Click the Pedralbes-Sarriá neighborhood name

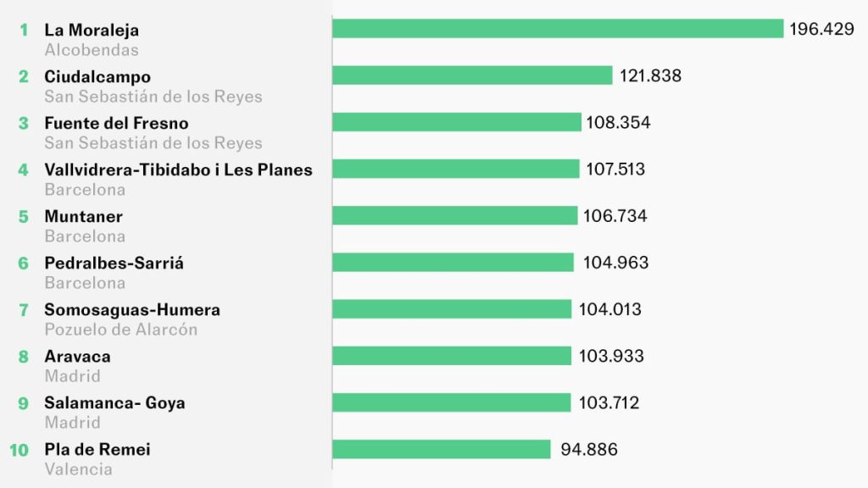click(x=114, y=263)
